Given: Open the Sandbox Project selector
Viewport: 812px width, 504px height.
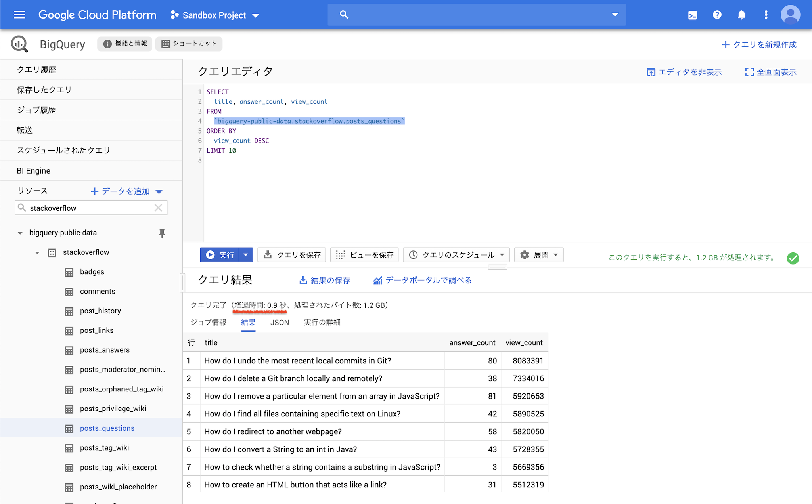Looking at the screenshot, I should [215, 15].
